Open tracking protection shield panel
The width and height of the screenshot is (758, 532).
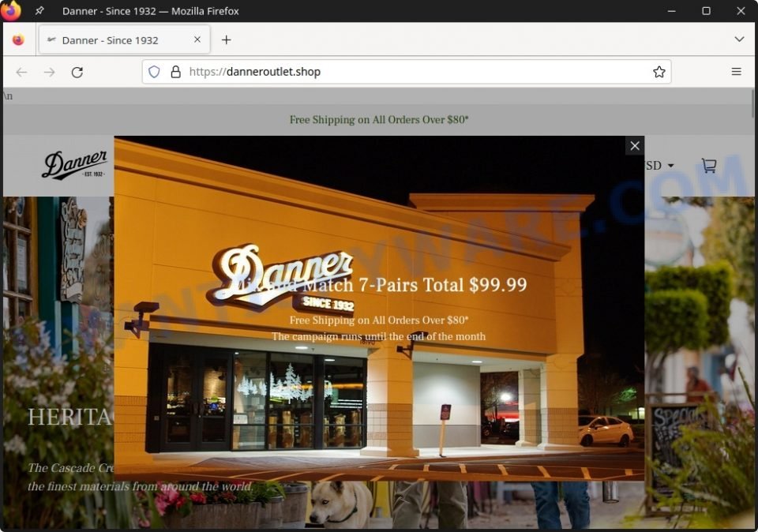[x=154, y=72]
